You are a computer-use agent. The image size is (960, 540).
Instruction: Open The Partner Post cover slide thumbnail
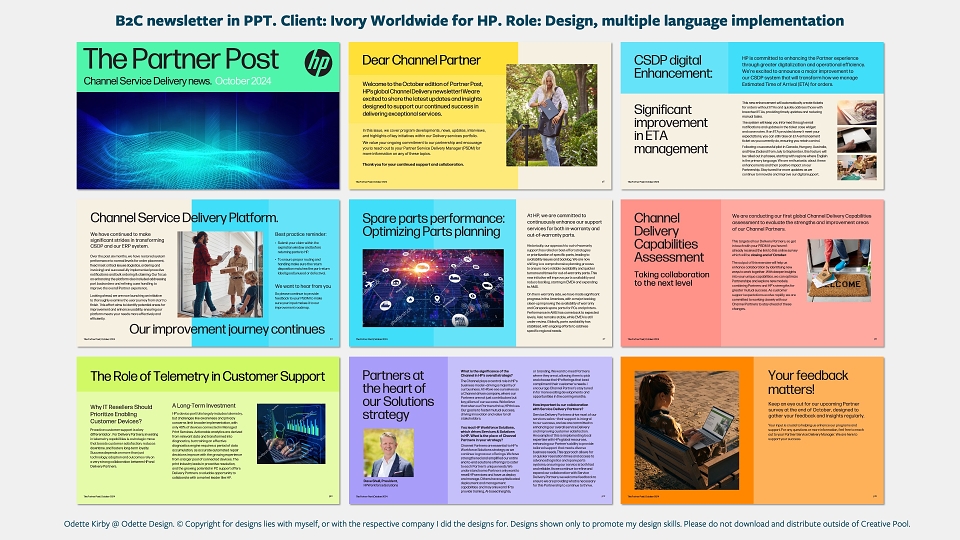pos(208,115)
